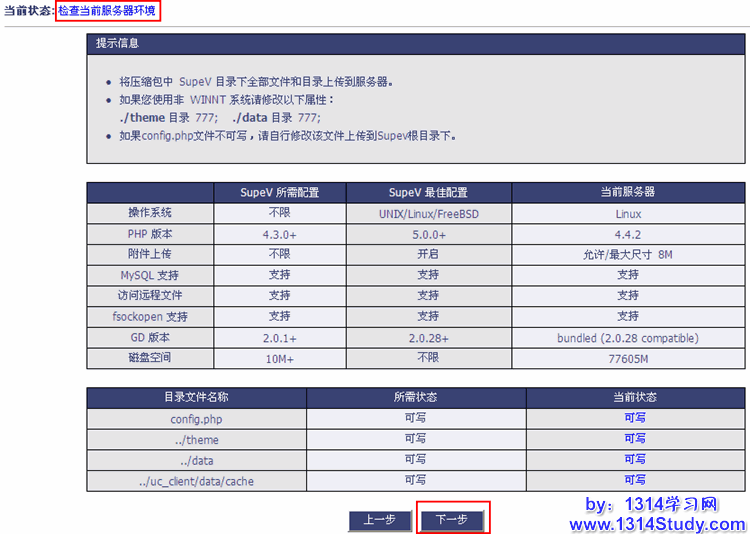Viewport: 750px width, 534px height.
Task: Select the 操作系统 row label
Action: pyautogui.click(x=150, y=213)
